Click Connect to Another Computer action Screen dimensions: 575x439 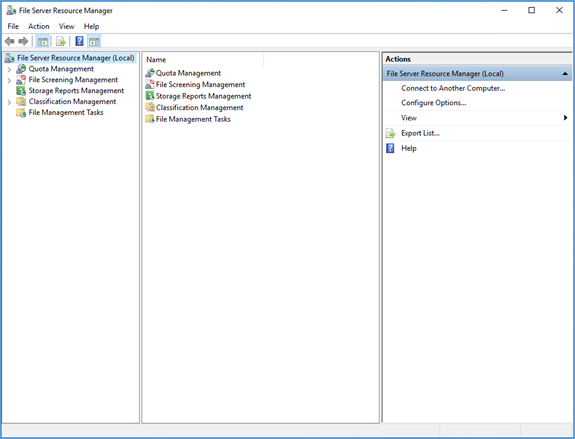(453, 88)
